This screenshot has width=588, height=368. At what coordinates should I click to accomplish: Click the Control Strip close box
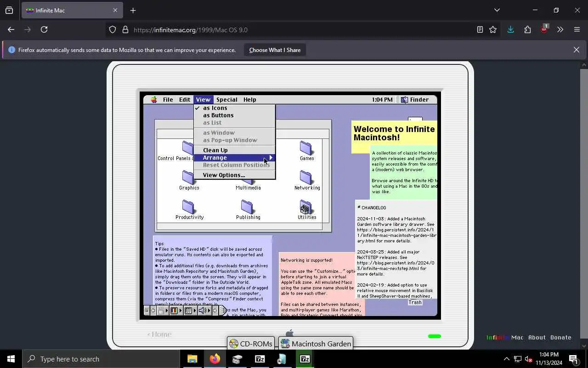tap(147, 310)
